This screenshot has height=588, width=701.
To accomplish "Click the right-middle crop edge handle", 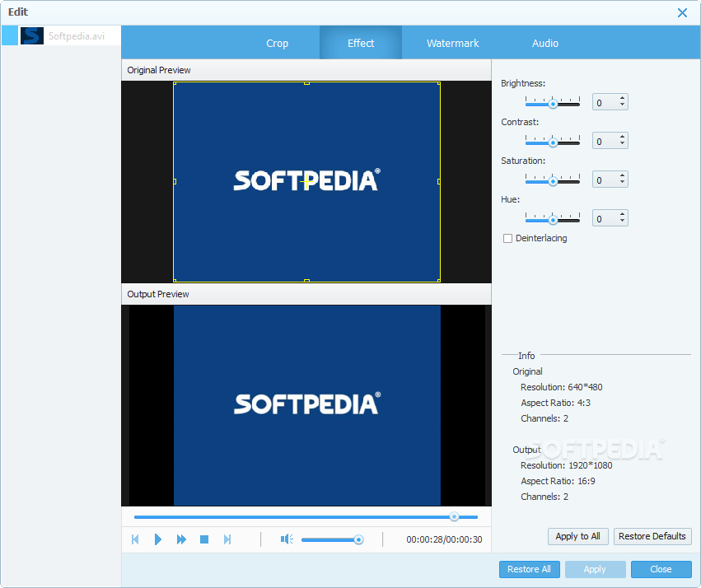I will click(439, 181).
